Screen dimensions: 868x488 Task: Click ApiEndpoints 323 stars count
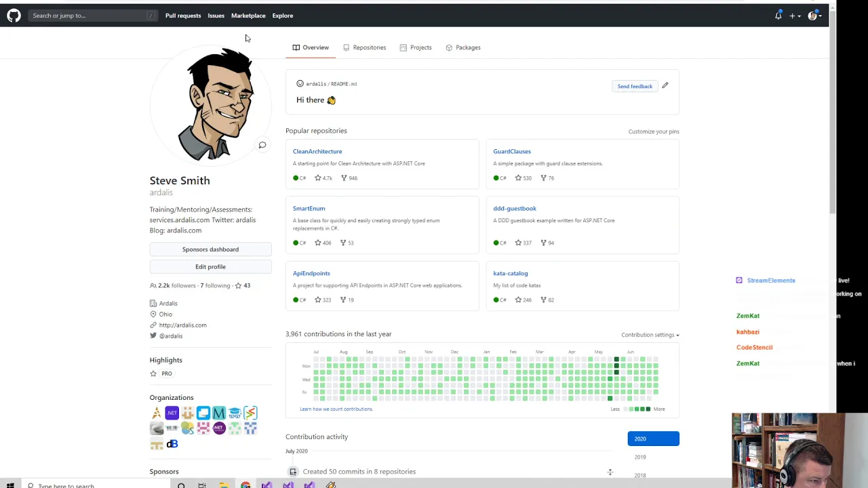(323, 300)
